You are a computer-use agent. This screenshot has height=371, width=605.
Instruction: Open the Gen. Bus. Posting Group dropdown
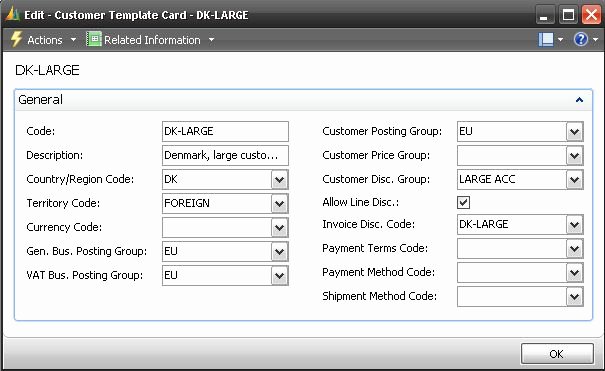pyautogui.click(x=279, y=252)
